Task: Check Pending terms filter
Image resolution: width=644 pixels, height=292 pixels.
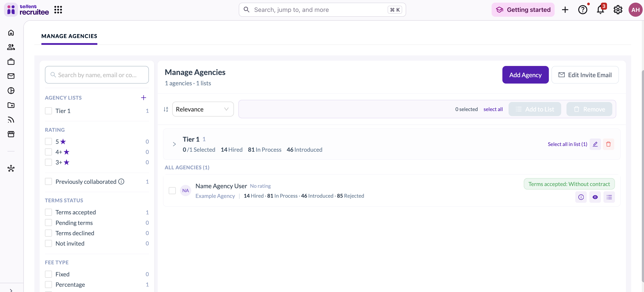Action: [x=48, y=223]
